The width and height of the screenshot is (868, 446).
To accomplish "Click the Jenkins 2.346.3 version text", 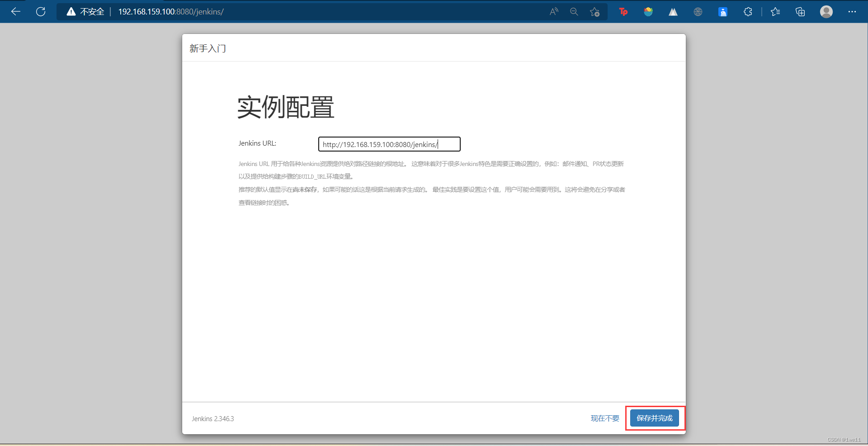I will tap(213, 419).
